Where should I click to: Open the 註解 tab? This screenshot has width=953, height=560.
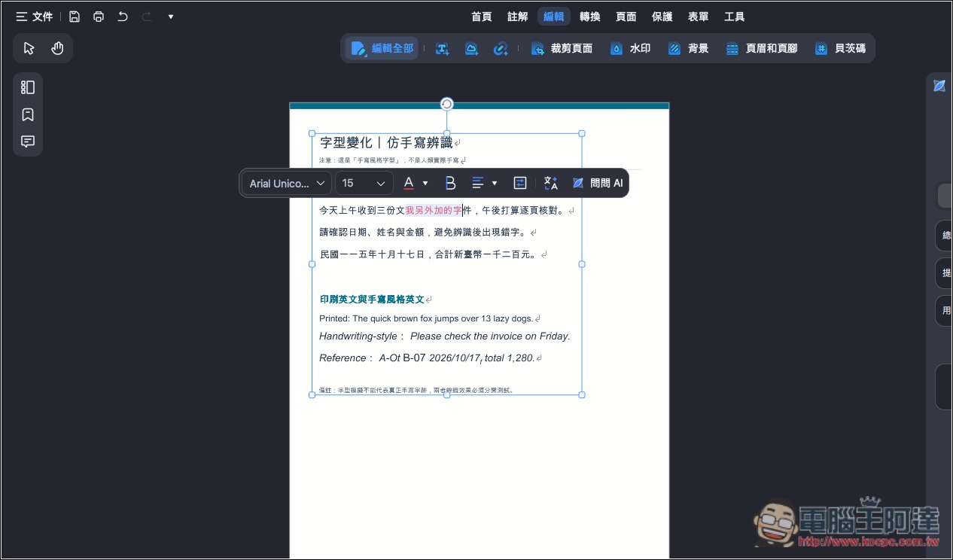click(518, 17)
